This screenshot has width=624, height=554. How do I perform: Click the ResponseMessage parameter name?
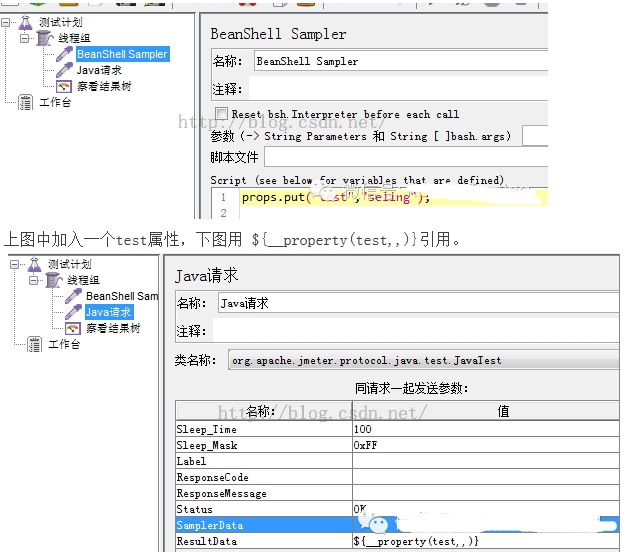tap(264, 493)
